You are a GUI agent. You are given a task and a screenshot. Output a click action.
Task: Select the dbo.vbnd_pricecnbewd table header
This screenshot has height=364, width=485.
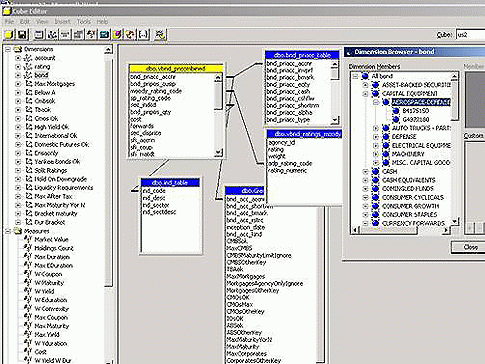pyautogui.click(x=176, y=68)
